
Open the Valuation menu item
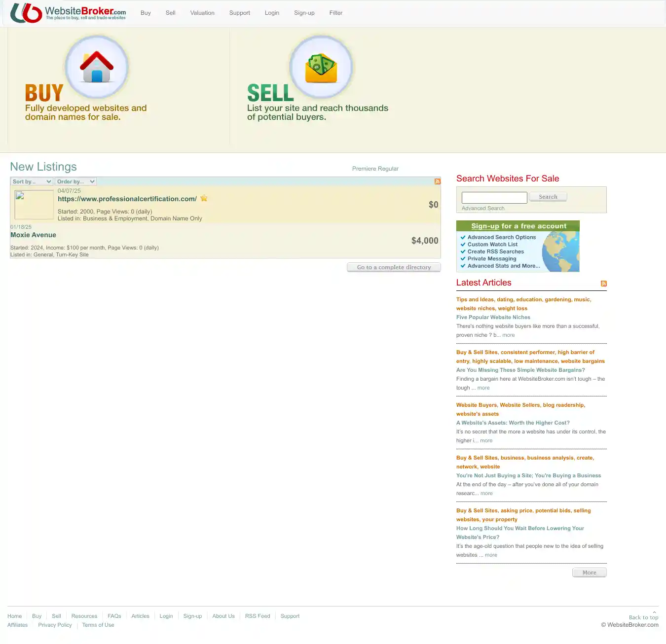tap(202, 13)
